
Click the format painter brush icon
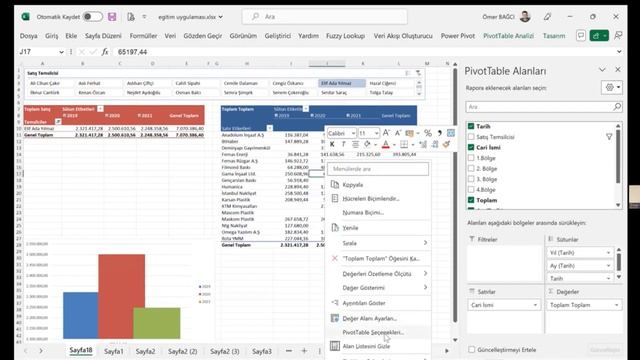pos(447,144)
